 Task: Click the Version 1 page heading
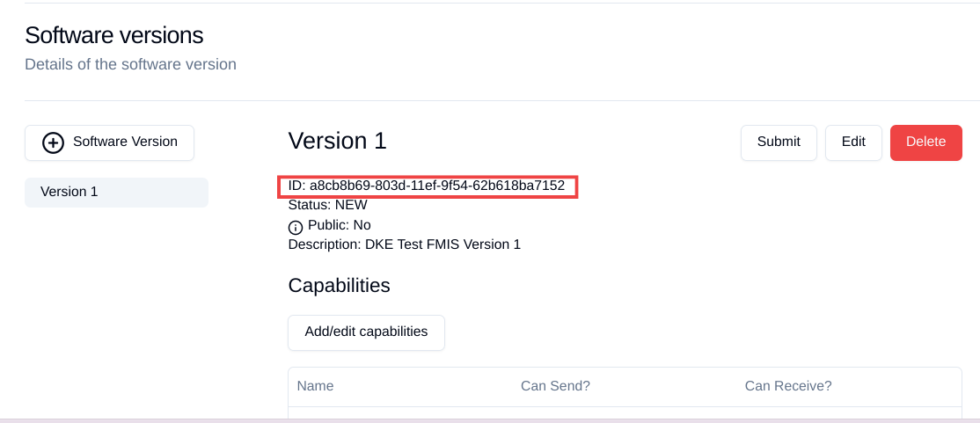[338, 141]
